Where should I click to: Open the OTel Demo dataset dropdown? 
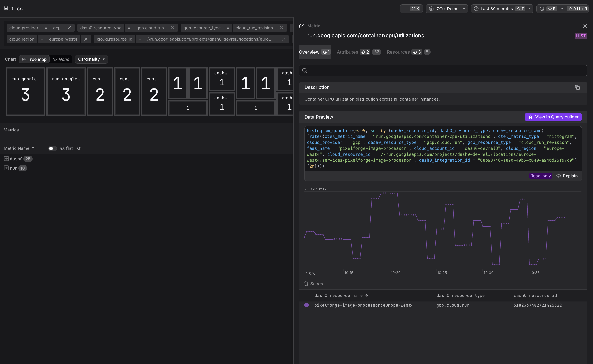click(447, 9)
